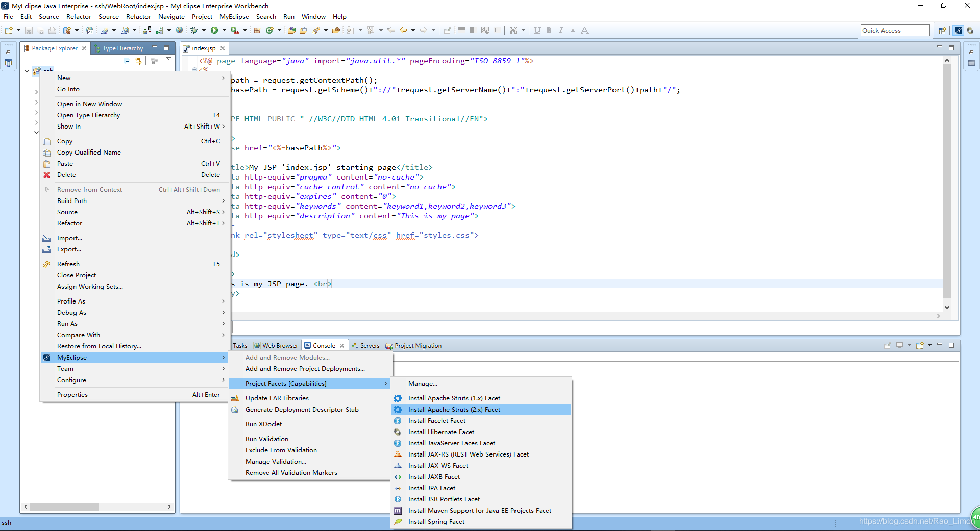Open dropdown arrow next to Debug icon

[x=204, y=30]
